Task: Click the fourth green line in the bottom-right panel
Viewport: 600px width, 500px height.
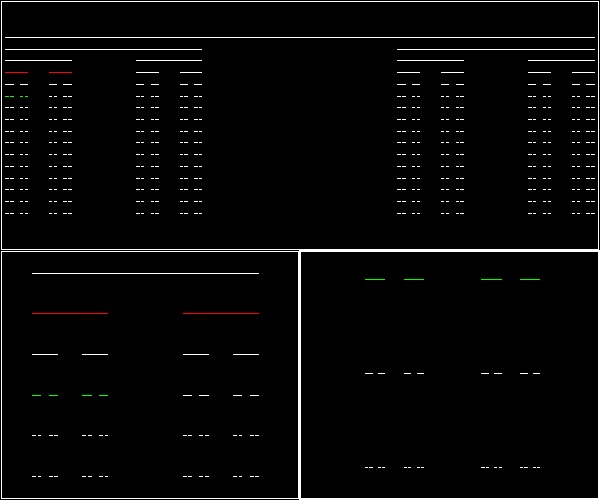Action: click(x=530, y=279)
